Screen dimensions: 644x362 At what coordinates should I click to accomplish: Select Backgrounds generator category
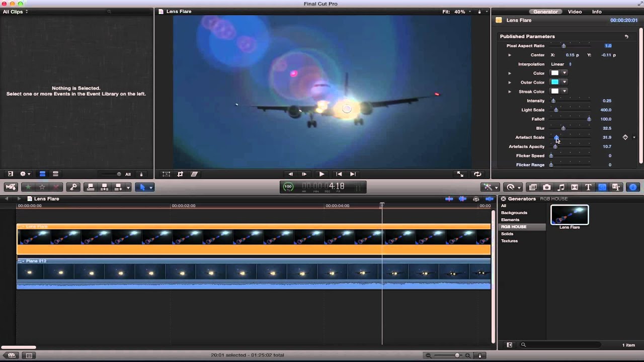click(x=514, y=213)
